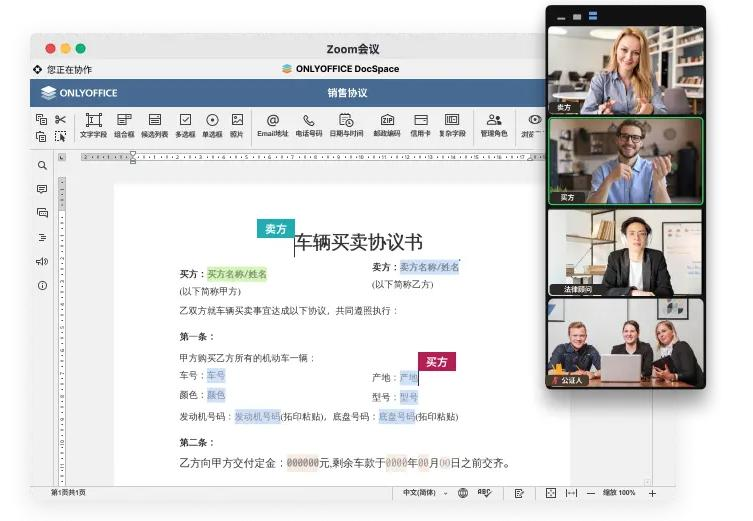Click the 型号 form field
The height and width of the screenshot is (521, 753).
(409, 397)
